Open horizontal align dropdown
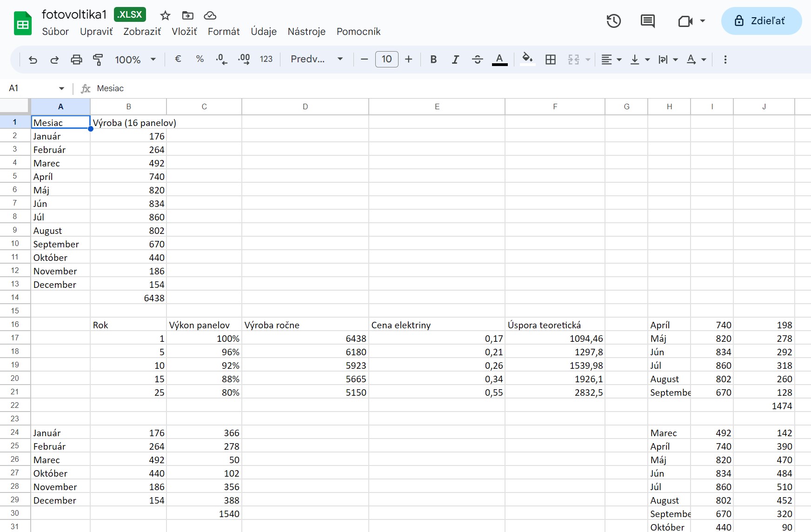This screenshot has width=811, height=532. (611, 60)
